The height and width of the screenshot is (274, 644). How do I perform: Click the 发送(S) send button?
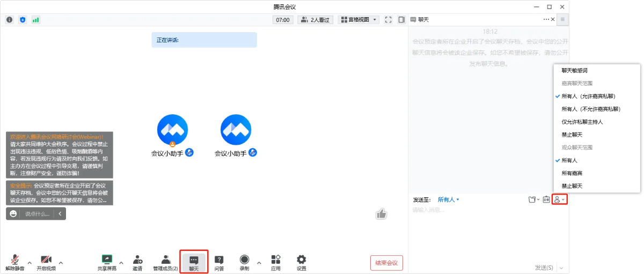544,267
